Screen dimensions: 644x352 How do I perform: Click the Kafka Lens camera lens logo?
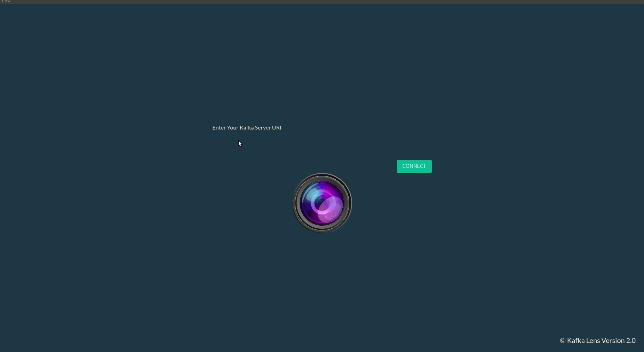(x=322, y=203)
